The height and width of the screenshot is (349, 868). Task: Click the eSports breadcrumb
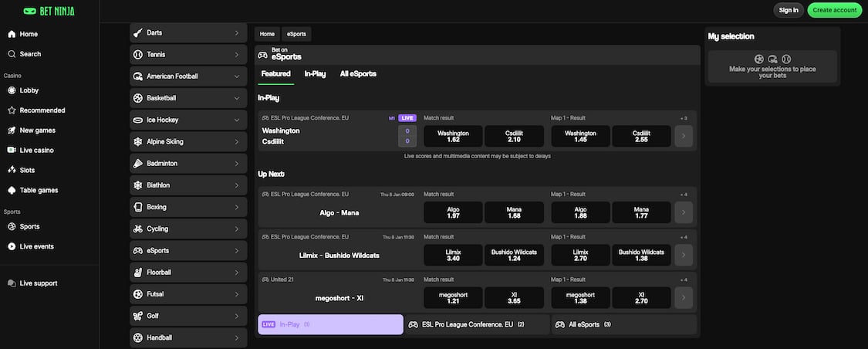coord(296,34)
